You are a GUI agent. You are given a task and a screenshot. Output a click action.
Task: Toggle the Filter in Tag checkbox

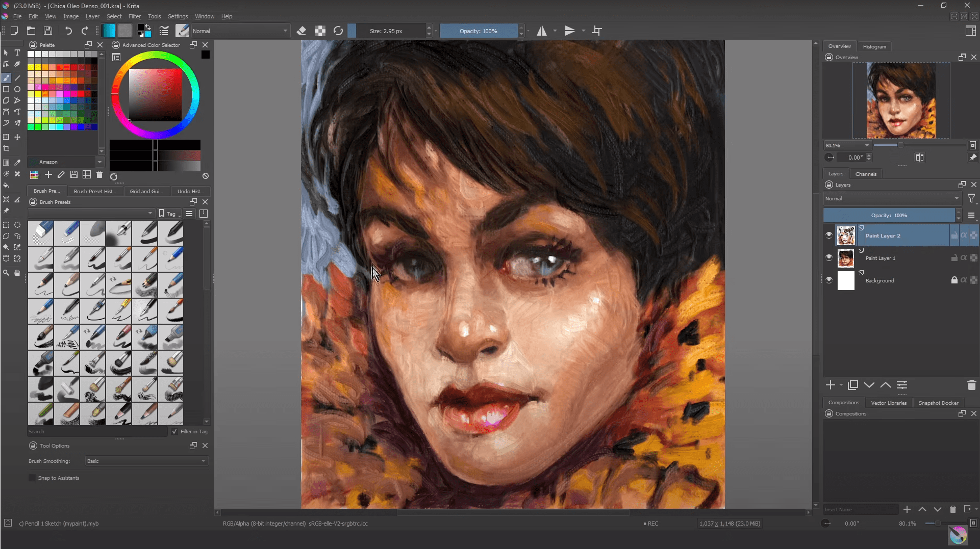(175, 431)
